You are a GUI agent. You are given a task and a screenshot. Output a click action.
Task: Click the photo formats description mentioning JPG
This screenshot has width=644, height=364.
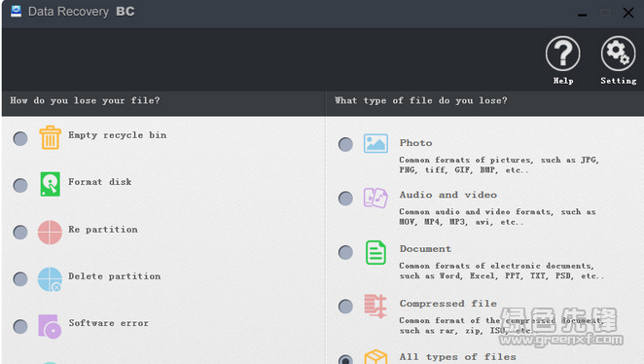499,164
